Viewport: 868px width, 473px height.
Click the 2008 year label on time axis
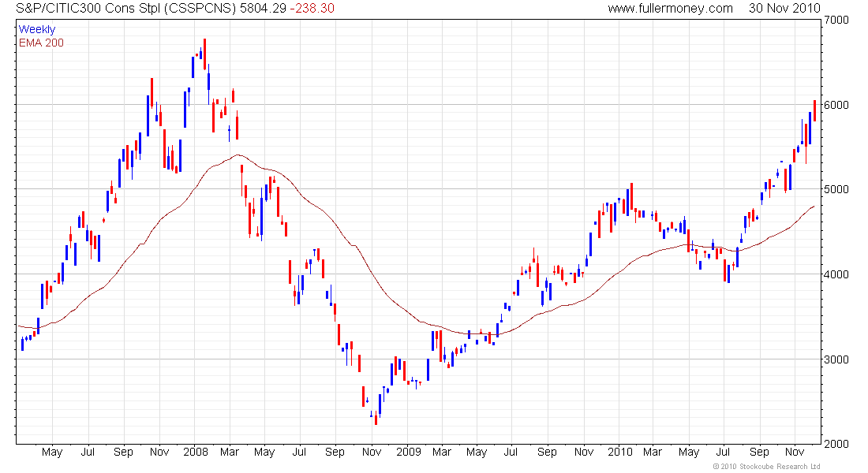(x=196, y=452)
